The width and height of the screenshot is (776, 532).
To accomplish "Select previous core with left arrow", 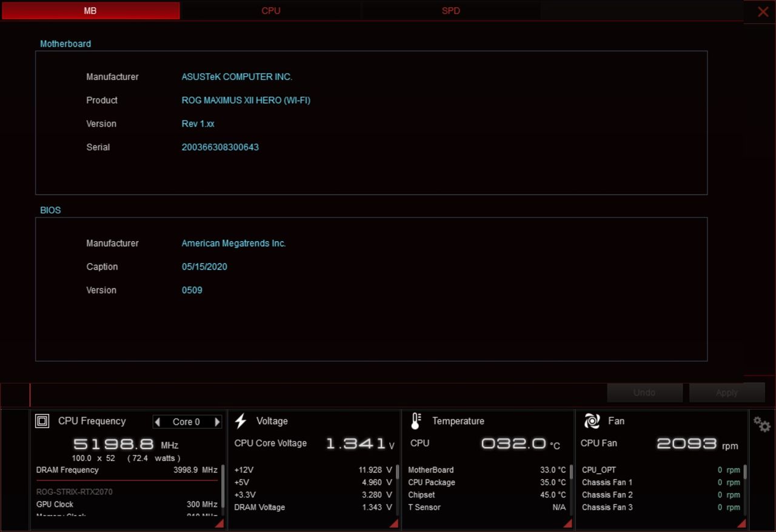I will pos(158,422).
